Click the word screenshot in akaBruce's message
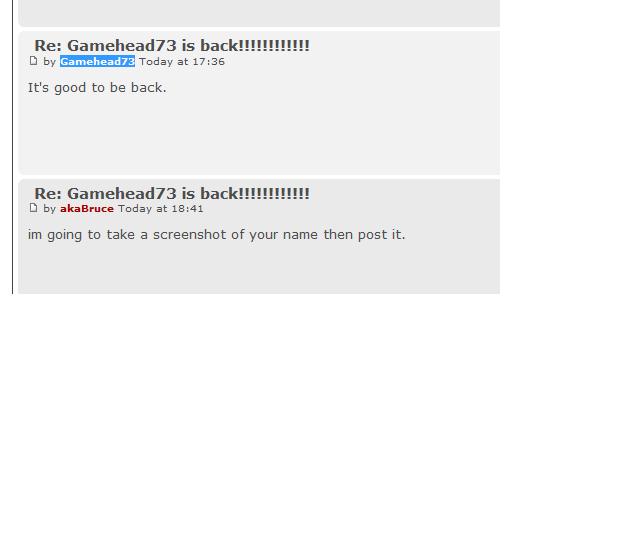Screen dimensions: 621x535 pos(190,234)
